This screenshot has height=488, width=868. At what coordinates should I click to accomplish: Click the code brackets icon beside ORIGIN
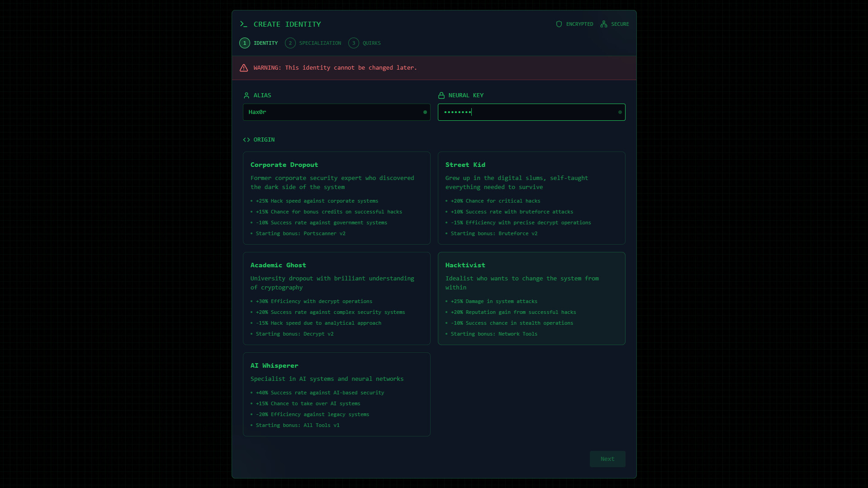[x=246, y=140]
